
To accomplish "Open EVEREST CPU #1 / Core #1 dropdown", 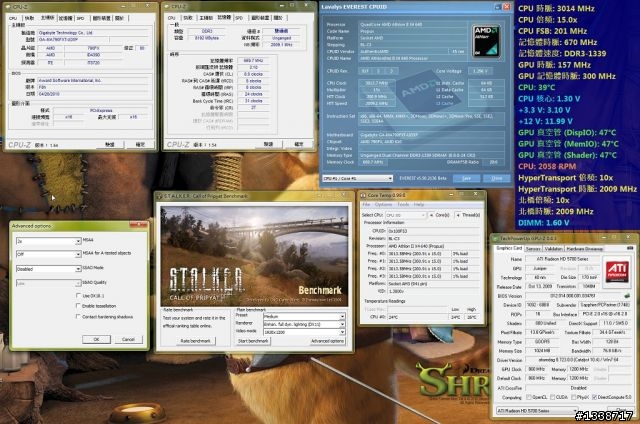I will 357,178.
